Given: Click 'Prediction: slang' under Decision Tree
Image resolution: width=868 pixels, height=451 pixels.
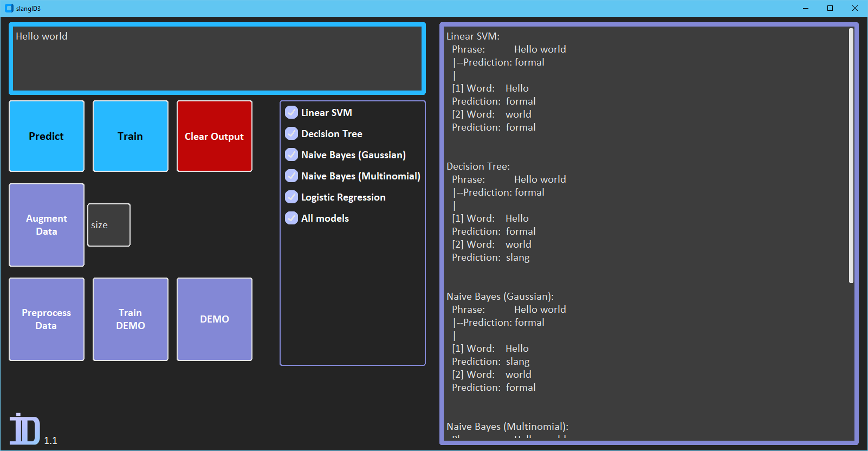Looking at the screenshot, I should point(491,257).
